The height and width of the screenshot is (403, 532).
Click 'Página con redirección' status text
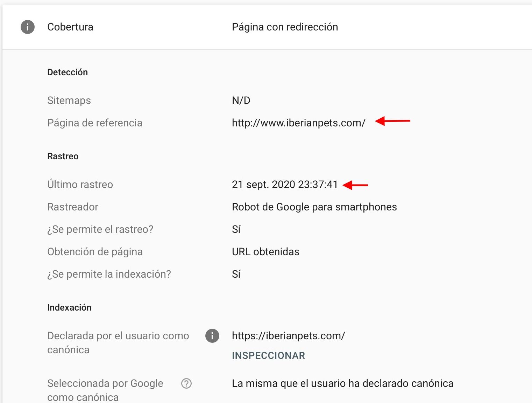[285, 27]
